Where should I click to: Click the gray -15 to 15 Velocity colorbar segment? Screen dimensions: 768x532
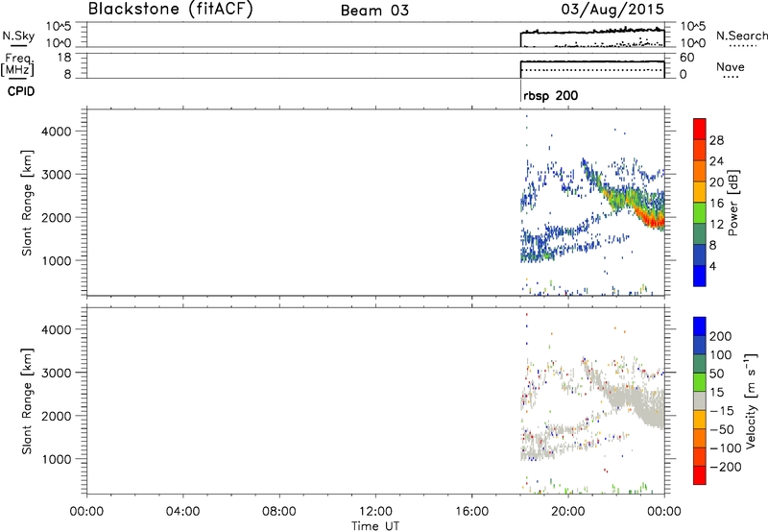point(700,401)
